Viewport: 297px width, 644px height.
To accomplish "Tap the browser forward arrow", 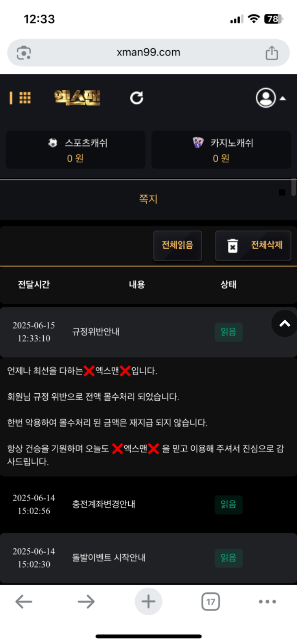I will click(x=86, y=601).
